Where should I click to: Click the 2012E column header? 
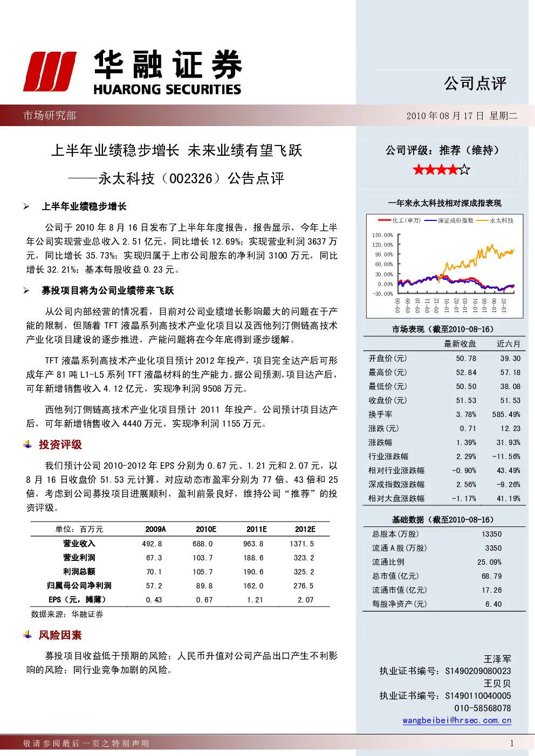click(x=305, y=529)
